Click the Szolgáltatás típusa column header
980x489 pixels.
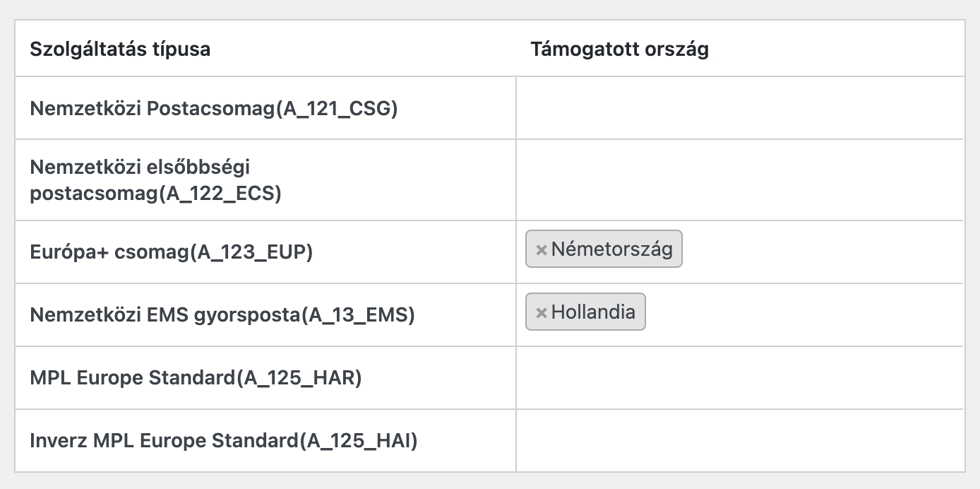pos(120,49)
